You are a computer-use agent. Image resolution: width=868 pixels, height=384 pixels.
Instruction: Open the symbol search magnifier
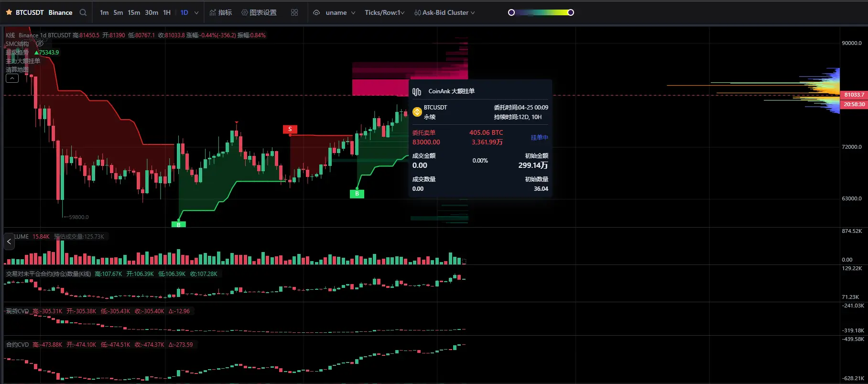(x=83, y=12)
